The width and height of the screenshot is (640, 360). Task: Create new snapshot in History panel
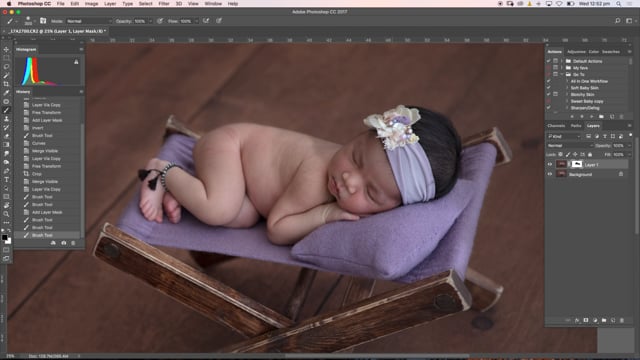pyautogui.click(x=64, y=243)
